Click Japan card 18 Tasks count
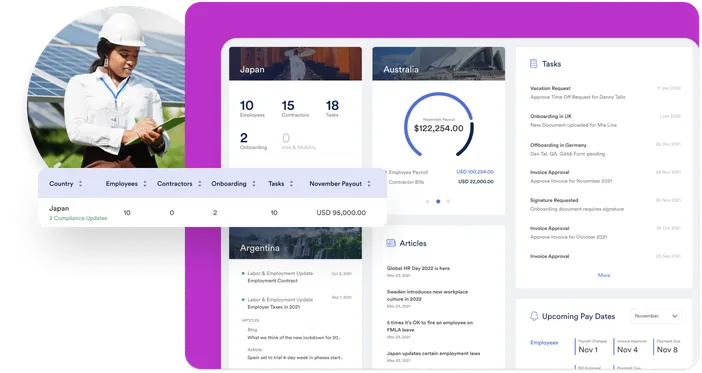Screen dimensions: 702x373 [332, 108]
